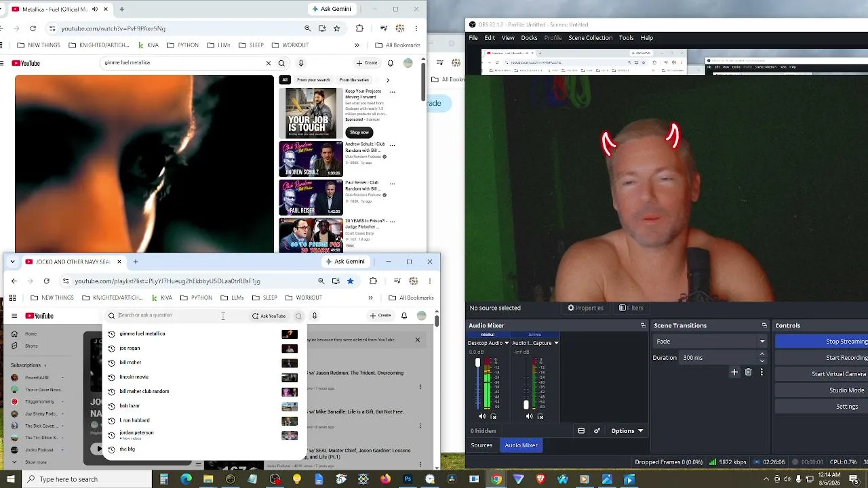This screenshot has width=868, height=488.
Task: Expand bookmarks overflow in the Metallica window
Action: [x=357, y=45]
